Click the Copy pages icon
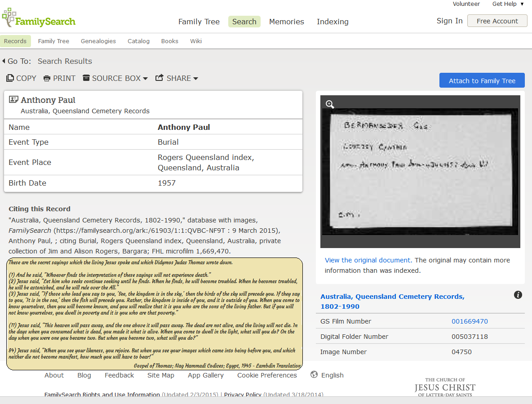 [x=10, y=78]
